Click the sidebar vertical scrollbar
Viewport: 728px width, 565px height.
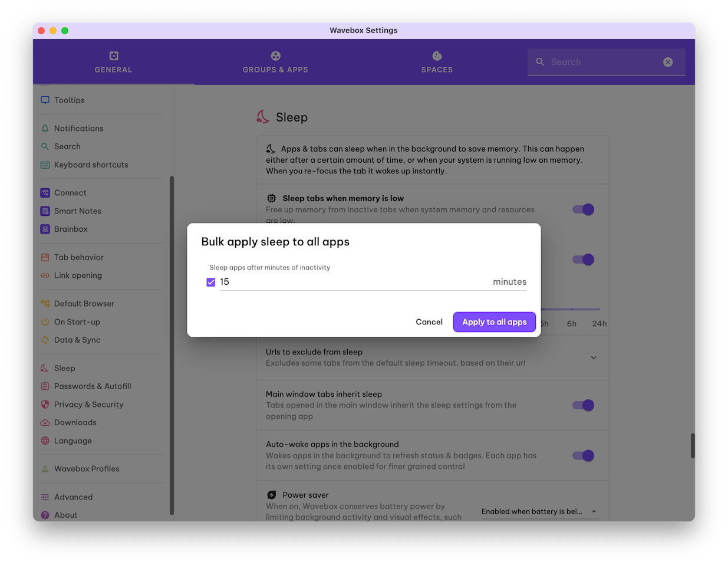pyautogui.click(x=172, y=346)
